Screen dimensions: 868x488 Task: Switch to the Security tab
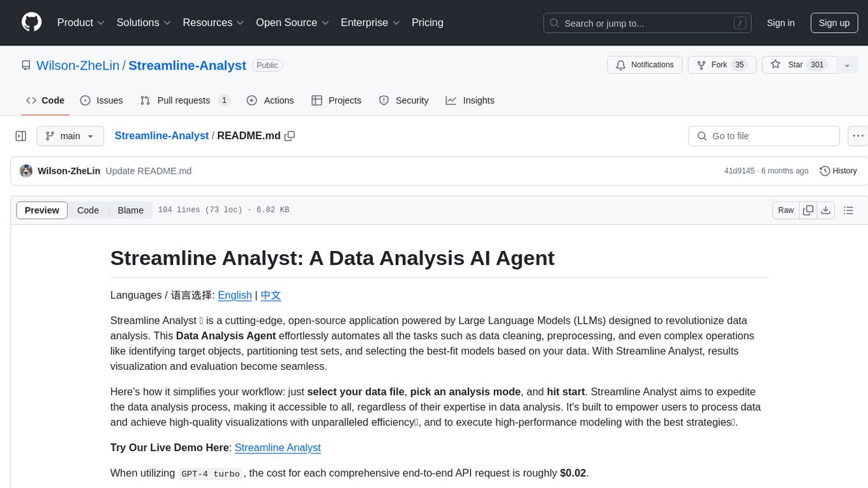click(404, 100)
